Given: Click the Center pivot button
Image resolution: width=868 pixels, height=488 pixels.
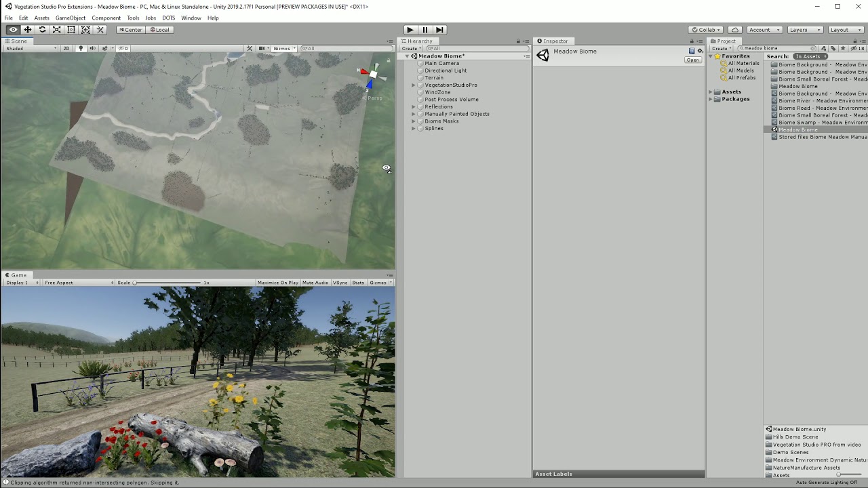Looking at the screenshot, I should 130,30.
